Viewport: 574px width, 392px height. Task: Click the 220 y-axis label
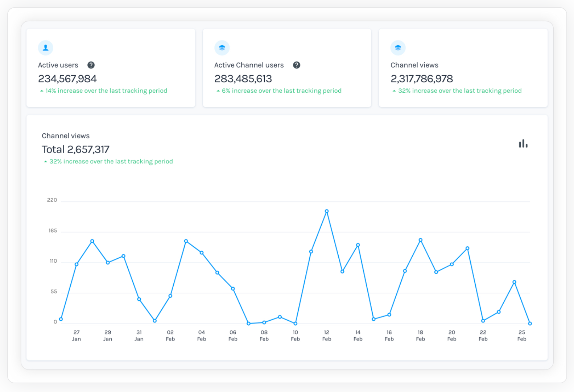pos(52,200)
